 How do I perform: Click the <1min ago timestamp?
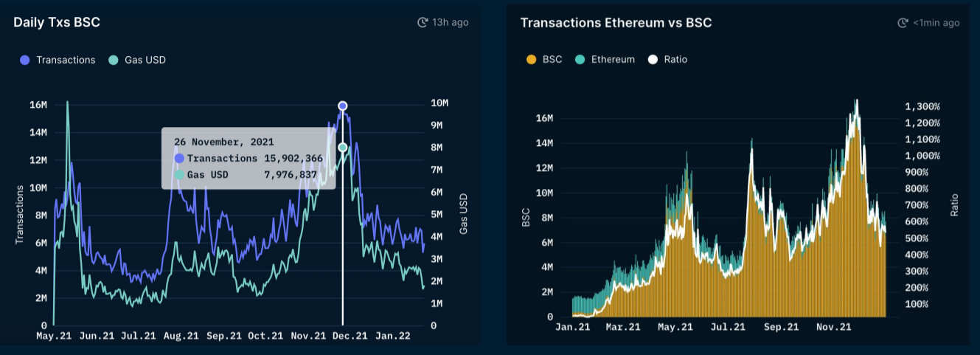[x=936, y=23]
